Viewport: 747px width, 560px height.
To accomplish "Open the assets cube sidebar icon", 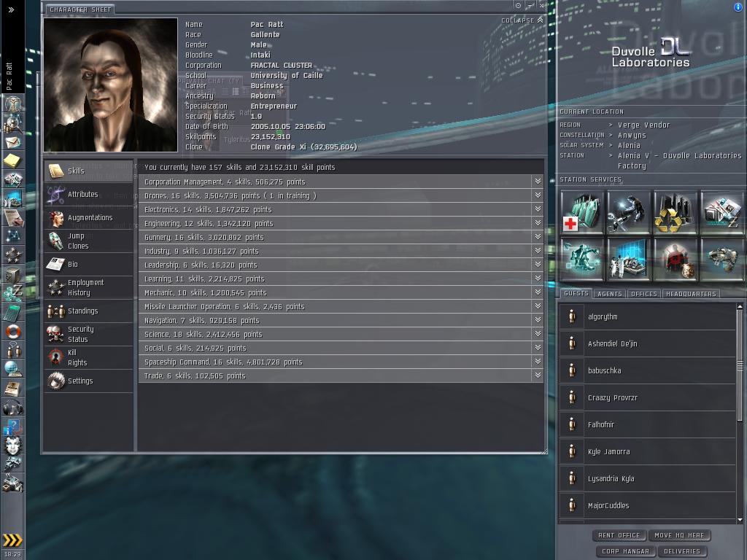I will 13,274.
